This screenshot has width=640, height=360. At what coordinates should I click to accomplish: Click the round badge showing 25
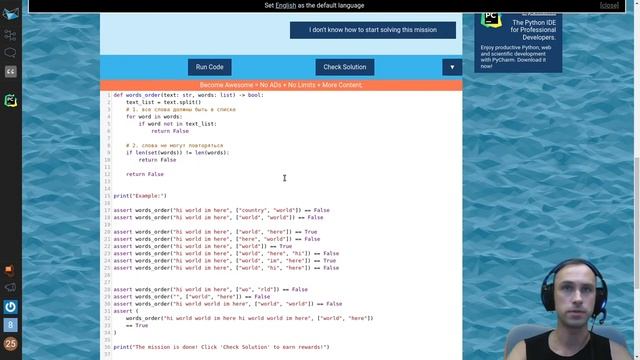11,344
